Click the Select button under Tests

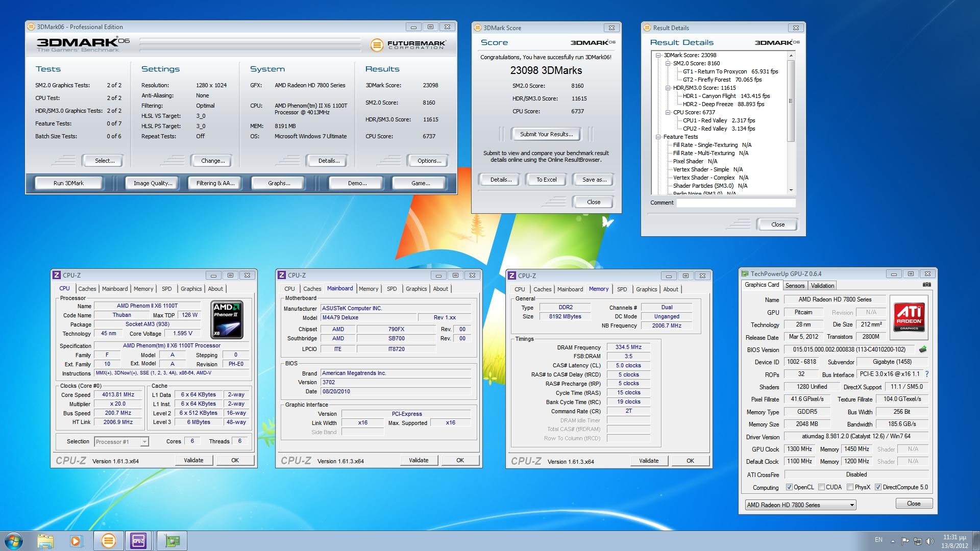pyautogui.click(x=105, y=161)
